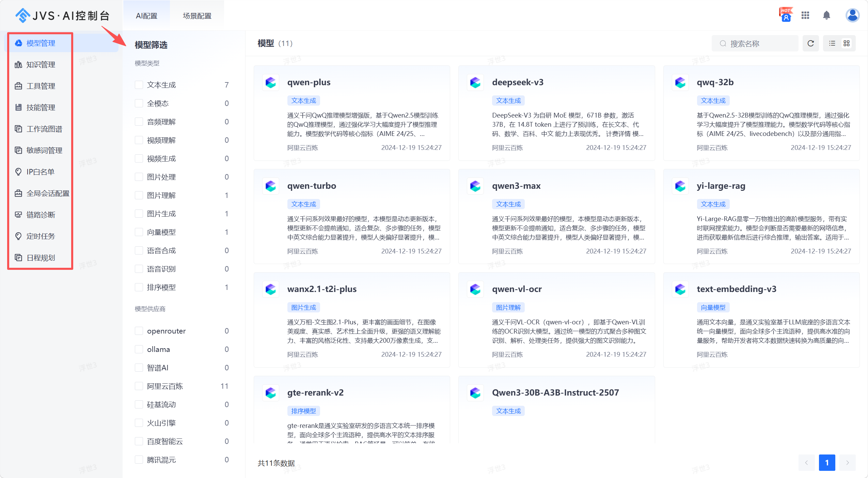Click the 全局会话配置 sidebar icon

click(18, 193)
